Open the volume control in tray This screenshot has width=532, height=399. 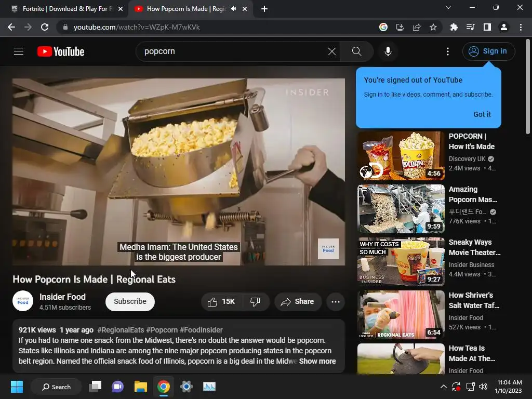click(483, 387)
